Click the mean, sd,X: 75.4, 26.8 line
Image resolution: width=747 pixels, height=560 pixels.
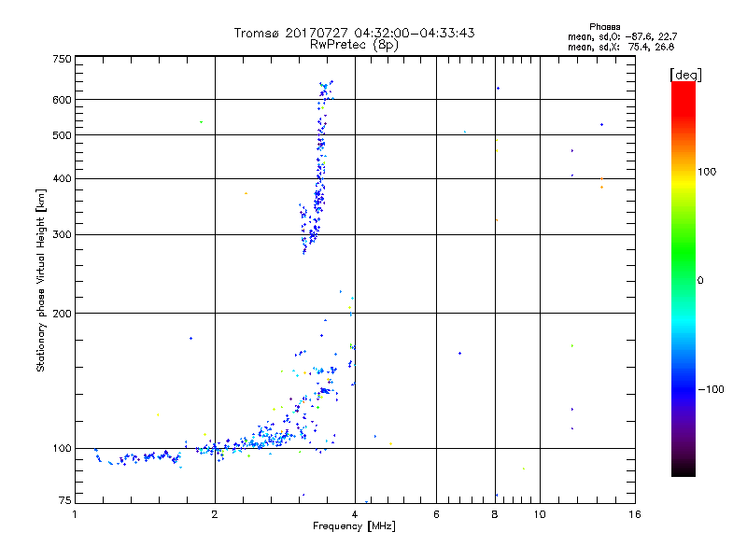tap(621, 47)
